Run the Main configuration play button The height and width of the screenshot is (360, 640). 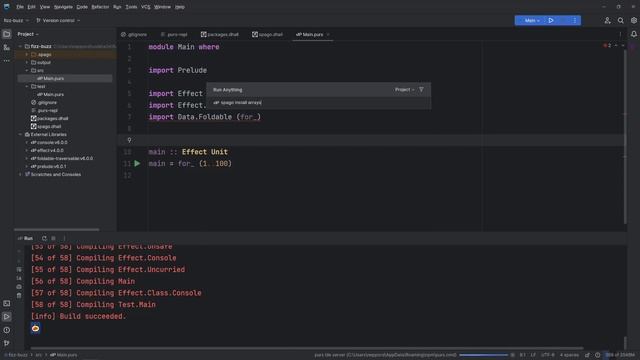tap(551, 20)
